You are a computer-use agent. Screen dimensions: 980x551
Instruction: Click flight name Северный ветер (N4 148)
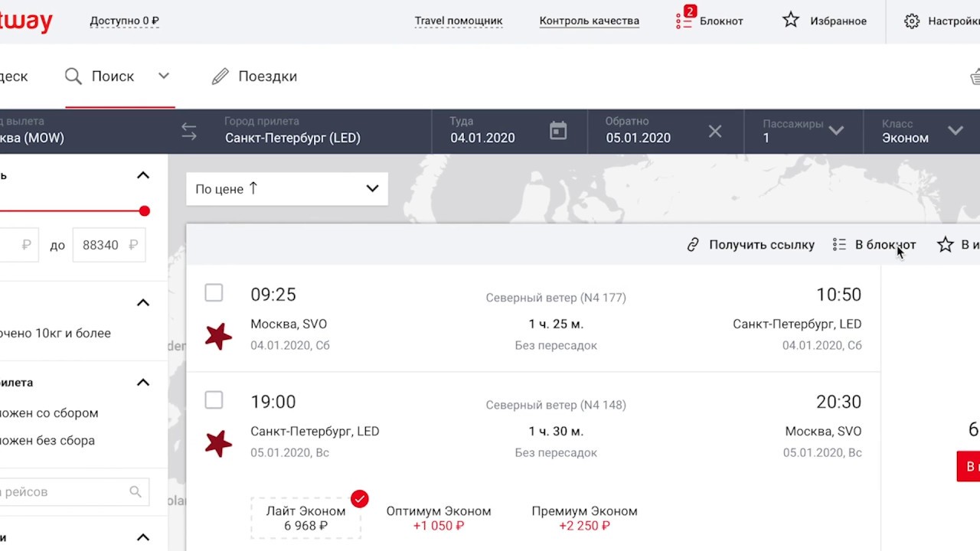tap(556, 405)
